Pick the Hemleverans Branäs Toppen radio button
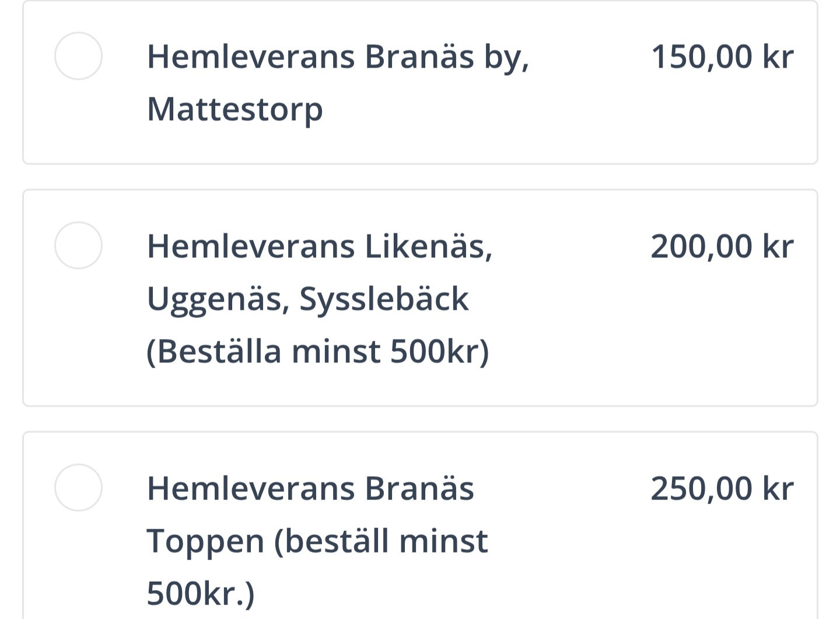The image size is (840, 619). click(78, 488)
